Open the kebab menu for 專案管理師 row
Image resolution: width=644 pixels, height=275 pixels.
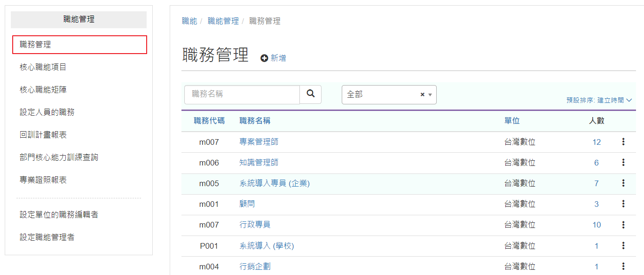[x=623, y=141]
